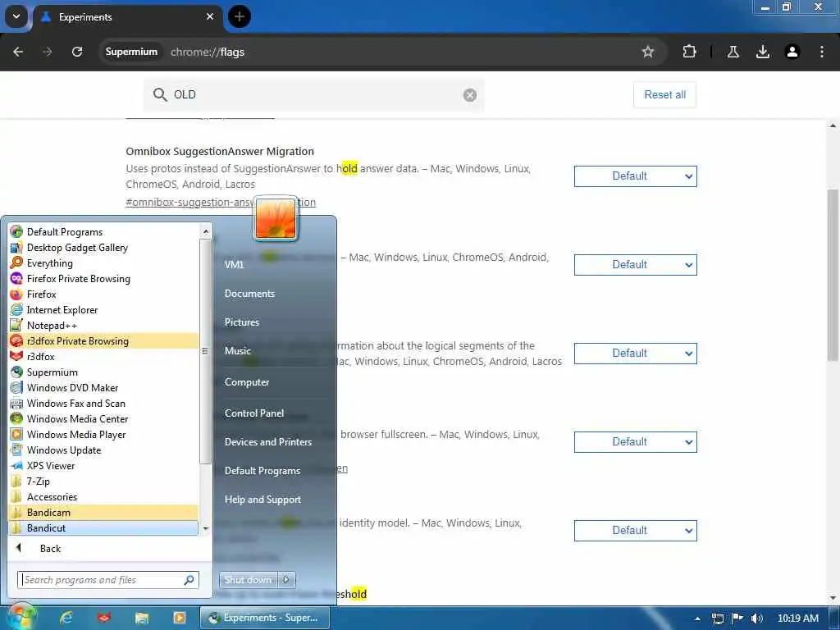
Task: Open dropdown for Omnibox SuggestionAnswer Migration
Action: [x=636, y=176]
